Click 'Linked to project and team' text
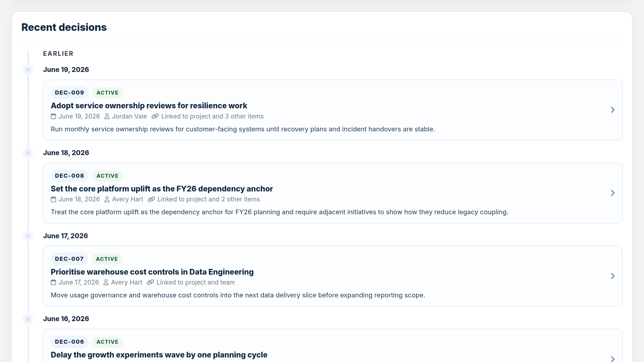The width and height of the screenshot is (644, 362). point(195,282)
